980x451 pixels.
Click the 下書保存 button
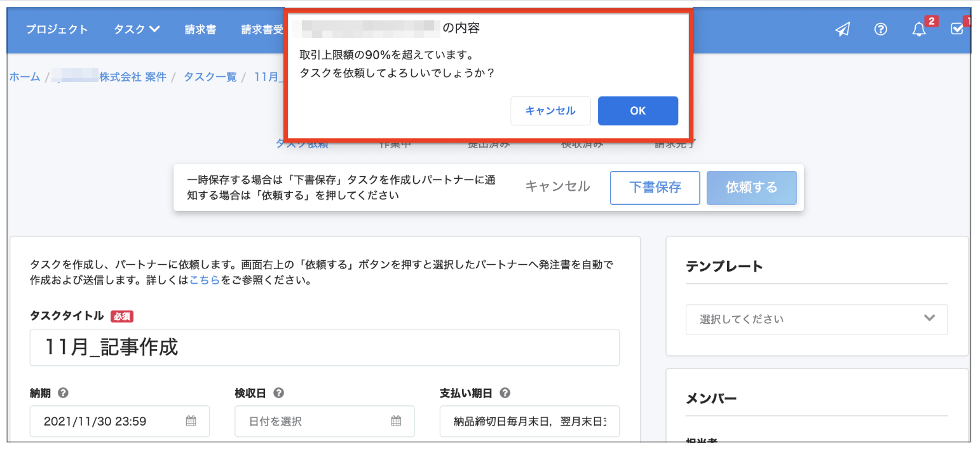pos(655,188)
